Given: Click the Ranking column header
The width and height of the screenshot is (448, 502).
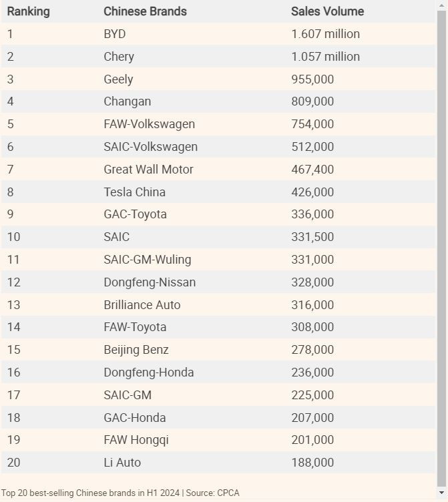Looking at the screenshot, I should coord(28,11).
